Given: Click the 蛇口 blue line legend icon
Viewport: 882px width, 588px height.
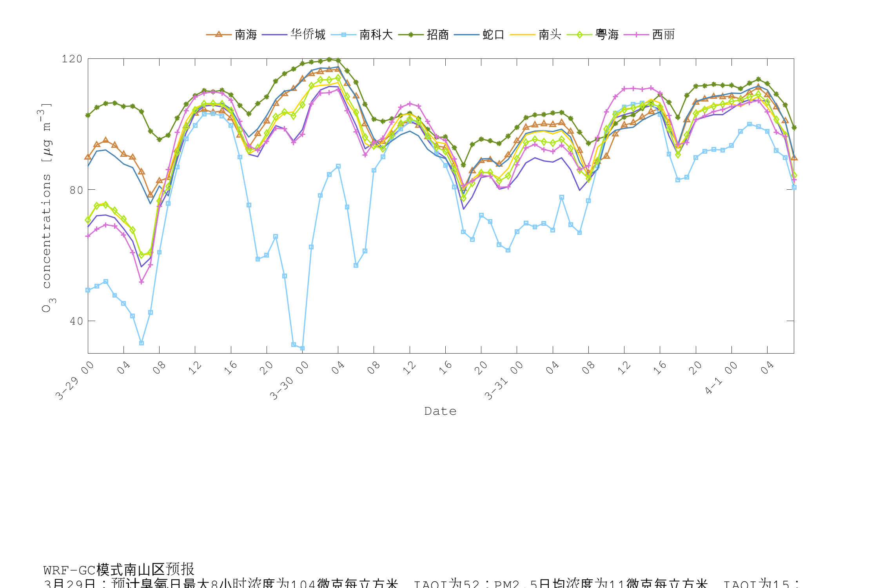Looking at the screenshot, I should click(x=466, y=34).
